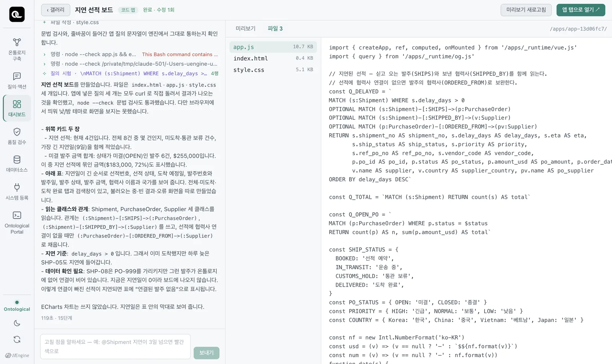Go to 시스템 등록
The image size is (612, 364).
point(17,192)
